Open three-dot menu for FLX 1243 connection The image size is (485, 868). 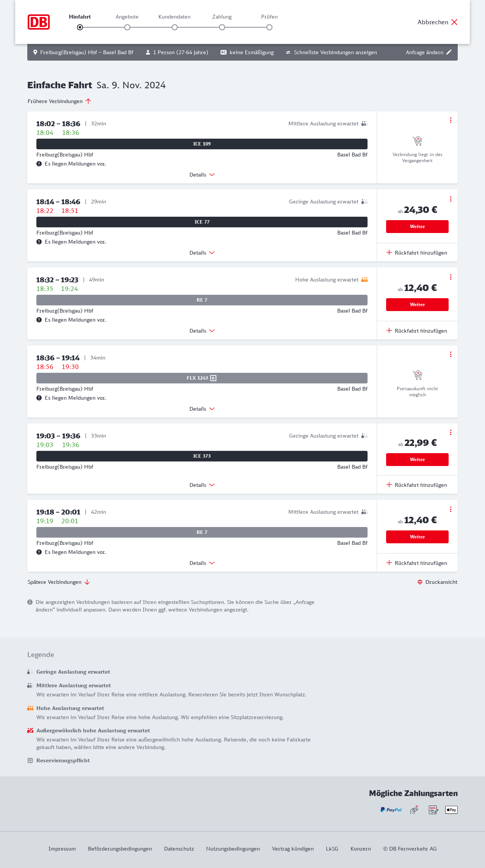click(451, 354)
